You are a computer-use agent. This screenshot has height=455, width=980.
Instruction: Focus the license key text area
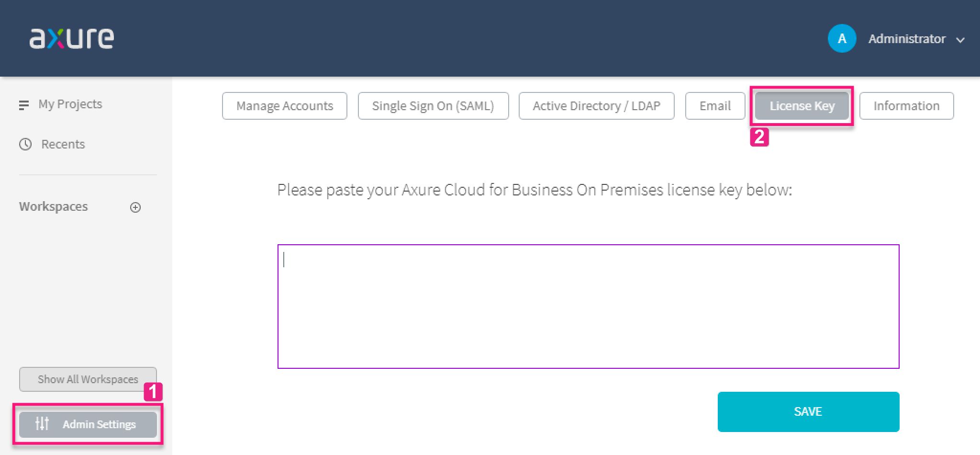click(x=588, y=307)
